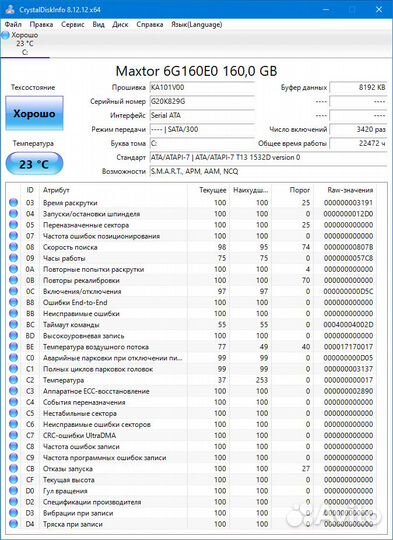This screenshot has height=540, width=393.
Task: Click status icon for BC Таймаут команды
Action: (x=13, y=324)
